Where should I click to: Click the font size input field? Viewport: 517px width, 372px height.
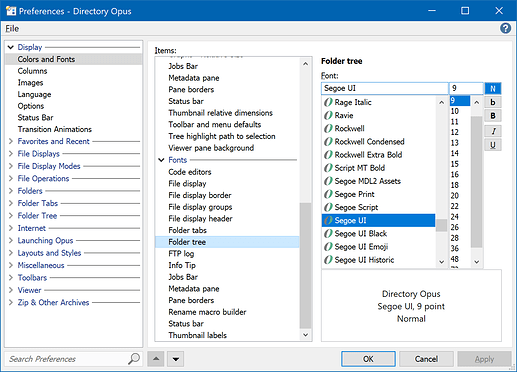466,88
